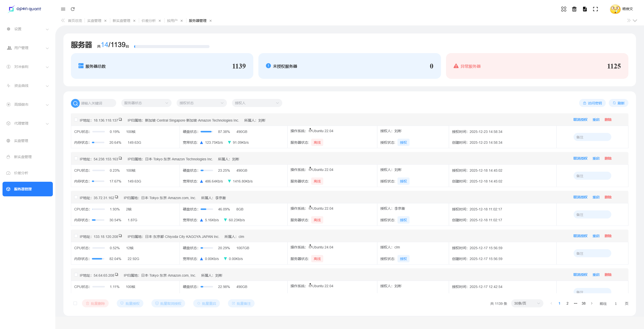
Task: Open the four-circles apps grid icon
Action: tap(563, 9)
